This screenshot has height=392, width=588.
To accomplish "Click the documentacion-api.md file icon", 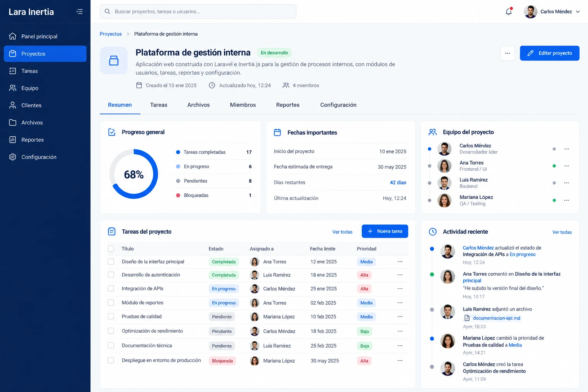I will click(x=467, y=318).
